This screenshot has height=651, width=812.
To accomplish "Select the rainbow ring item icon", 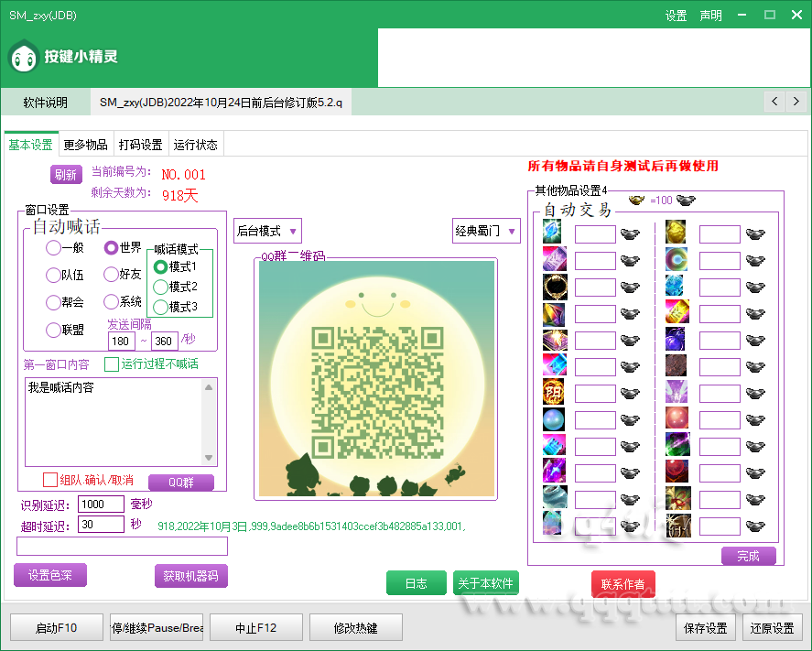I will tap(677, 259).
